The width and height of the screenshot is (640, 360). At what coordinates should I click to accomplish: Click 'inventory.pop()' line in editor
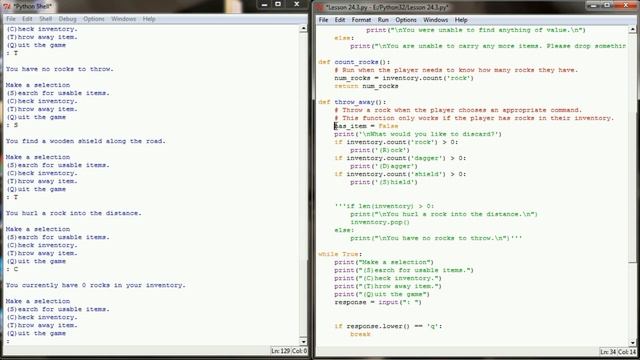click(380, 222)
